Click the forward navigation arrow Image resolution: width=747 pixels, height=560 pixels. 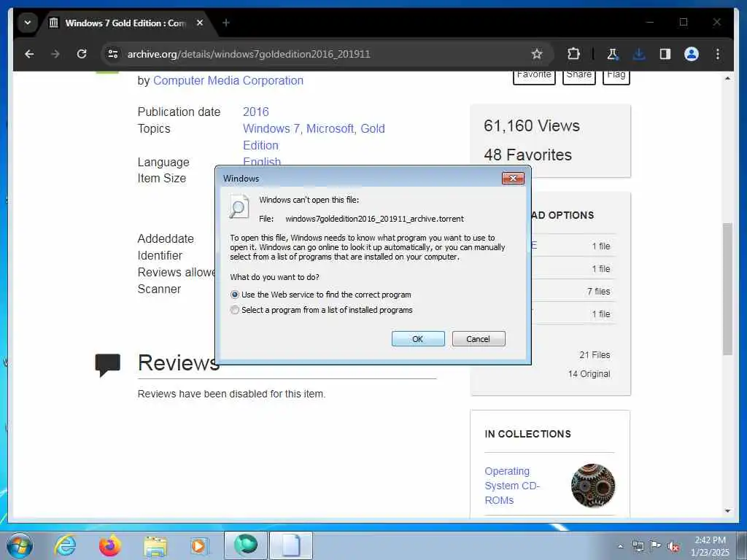point(55,54)
